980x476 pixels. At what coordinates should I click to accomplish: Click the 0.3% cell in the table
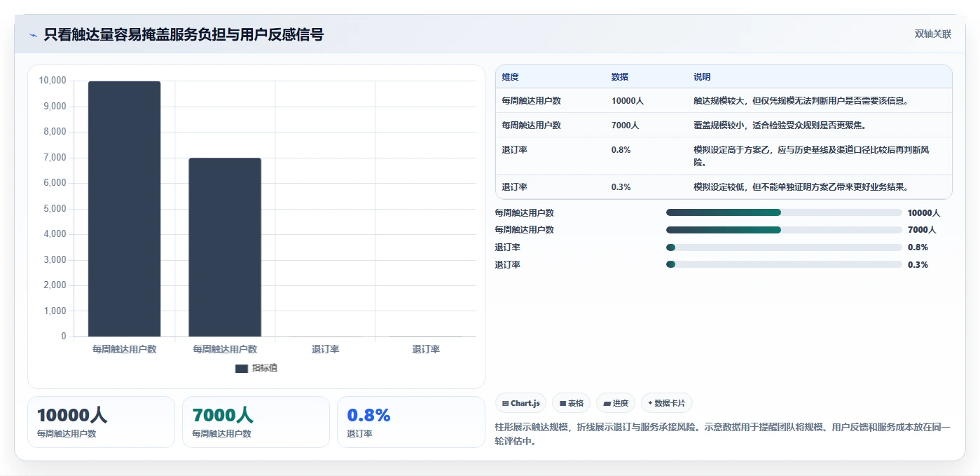point(621,187)
